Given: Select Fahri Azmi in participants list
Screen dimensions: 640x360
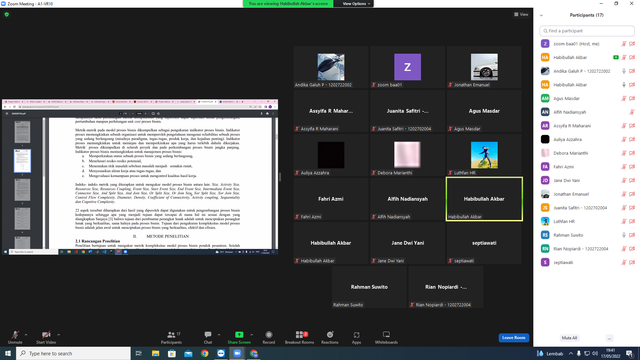Looking at the screenshot, I should coord(587,167).
